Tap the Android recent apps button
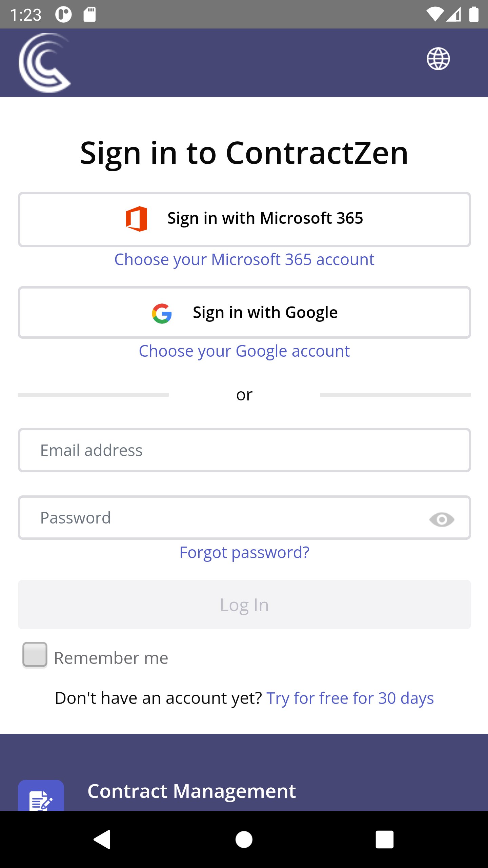The width and height of the screenshot is (488, 868). (384, 840)
